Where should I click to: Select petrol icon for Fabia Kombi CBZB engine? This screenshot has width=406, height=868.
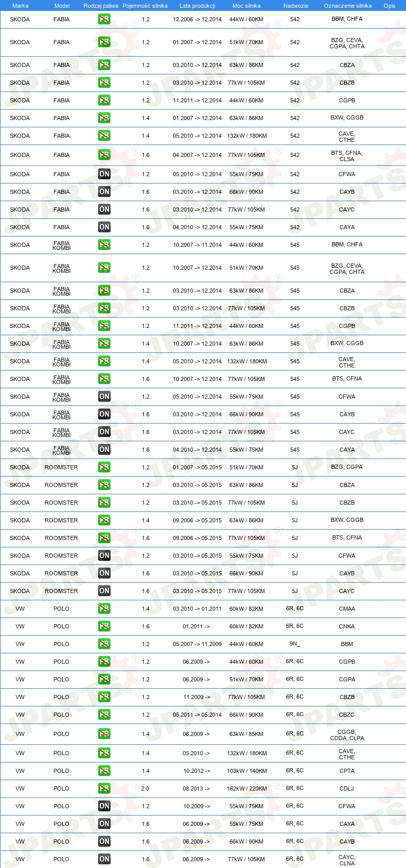coord(104,308)
